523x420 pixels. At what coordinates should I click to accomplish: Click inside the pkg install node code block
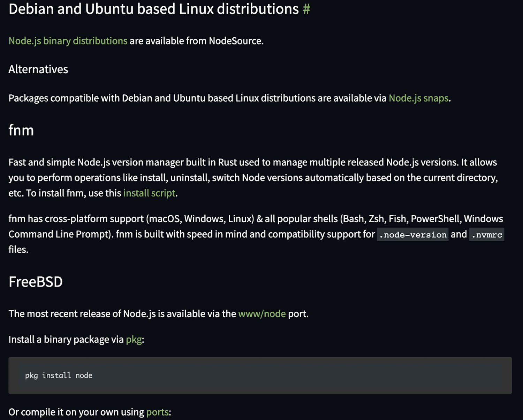click(x=244, y=375)
